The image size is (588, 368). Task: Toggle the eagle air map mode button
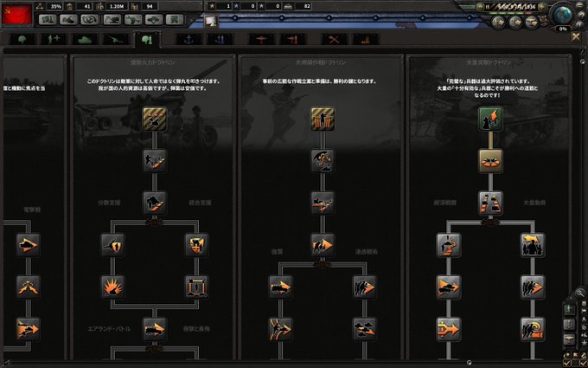click(569, 339)
